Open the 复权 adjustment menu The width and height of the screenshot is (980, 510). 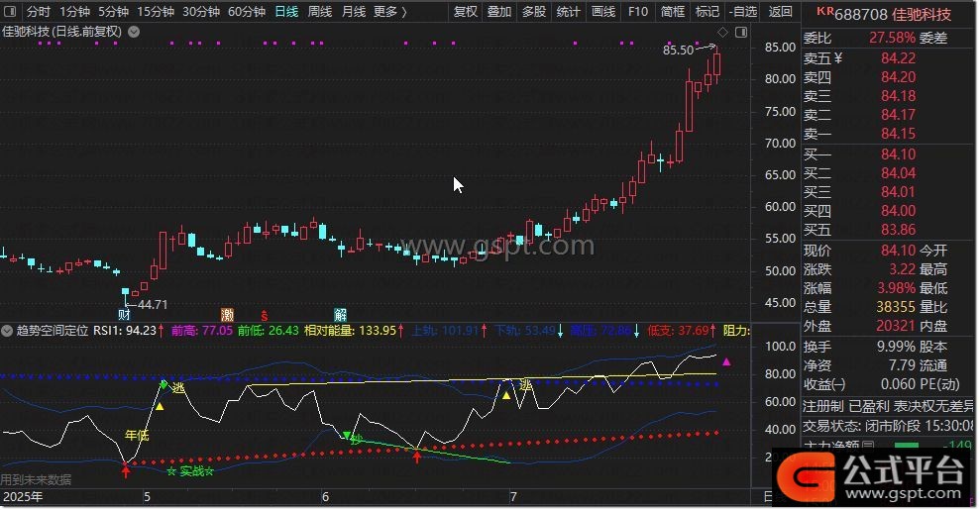tap(466, 12)
